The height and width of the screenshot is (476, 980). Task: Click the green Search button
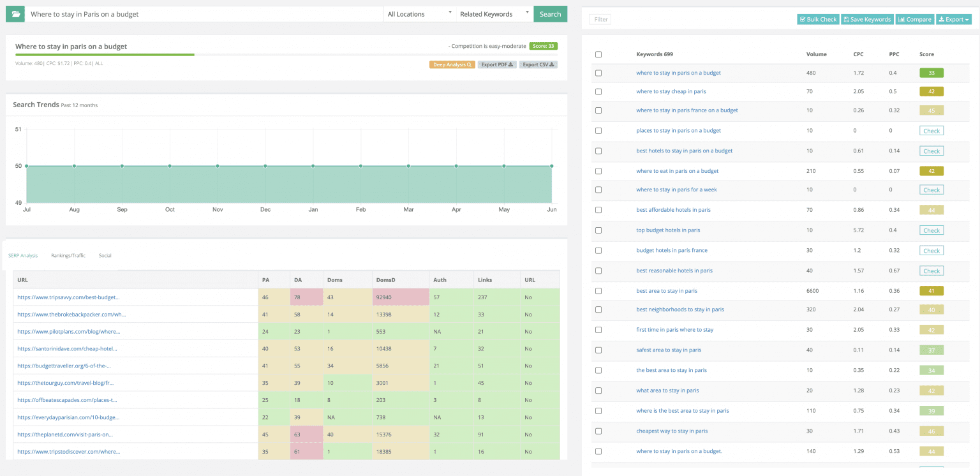550,14
